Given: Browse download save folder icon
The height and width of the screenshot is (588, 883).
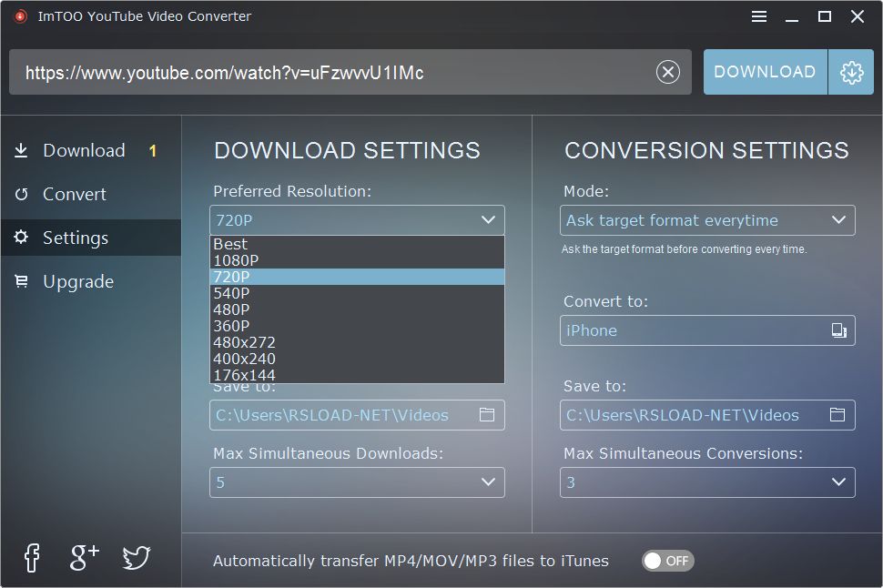Looking at the screenshot, I should 486,415.
